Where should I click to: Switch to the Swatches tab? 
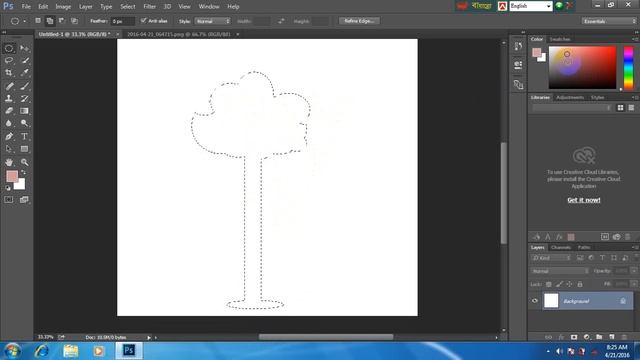560,39
